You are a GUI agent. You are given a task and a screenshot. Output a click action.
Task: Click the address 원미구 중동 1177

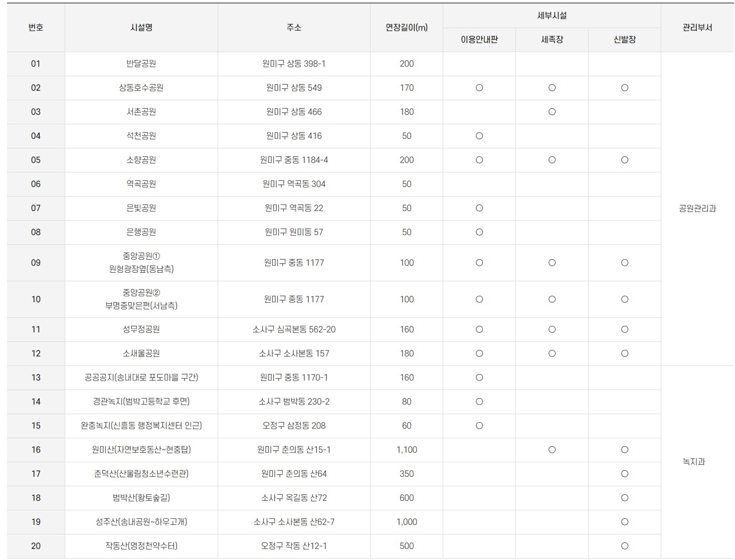coord(293,263)
